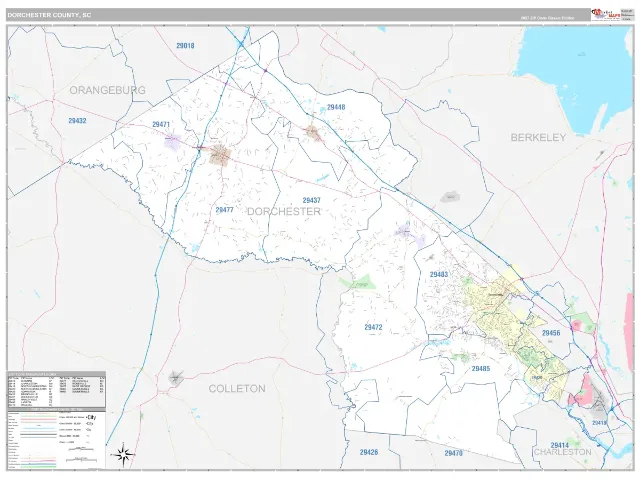Click the compass rose icon
640x480 pixels.
click(x=124, y=453)
